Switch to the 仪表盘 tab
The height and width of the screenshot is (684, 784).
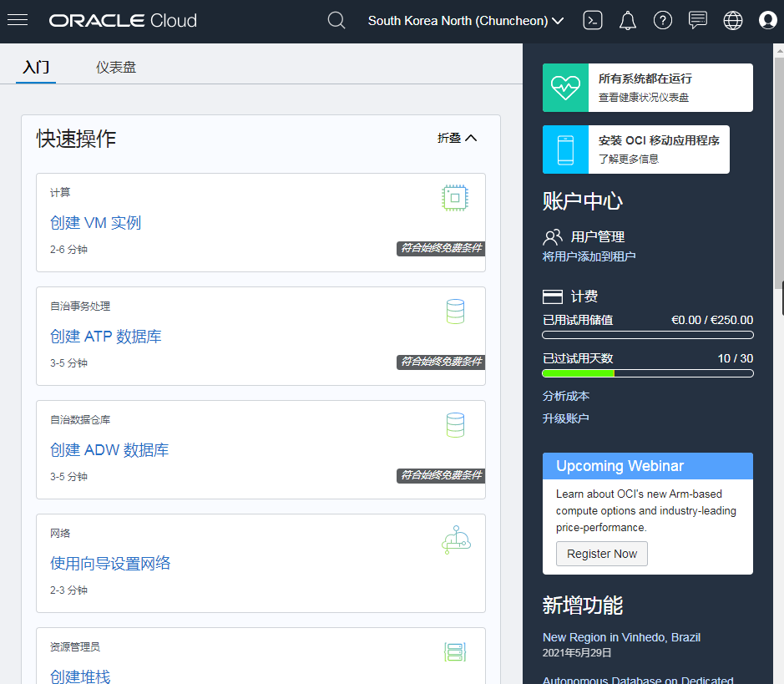tap(116, 67)
